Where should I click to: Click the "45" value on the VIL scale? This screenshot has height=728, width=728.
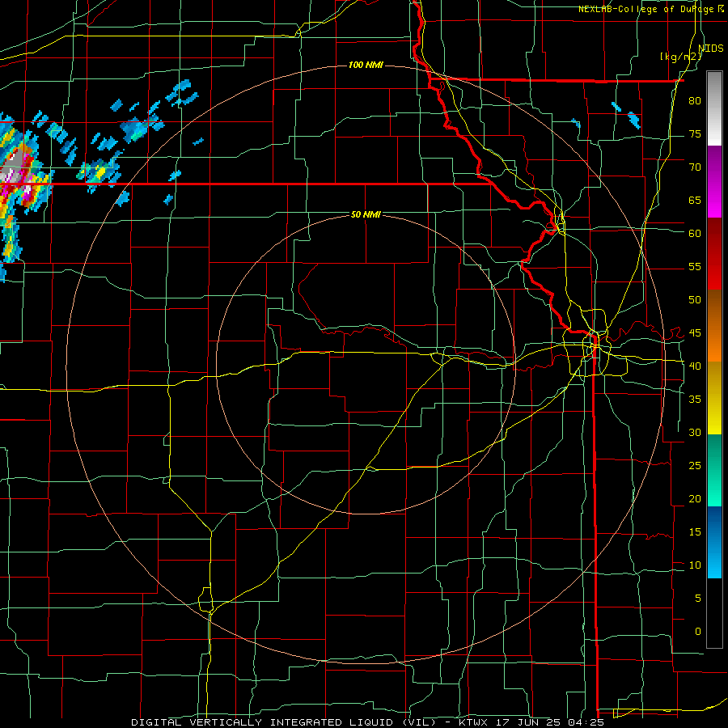tap(695, 333)
